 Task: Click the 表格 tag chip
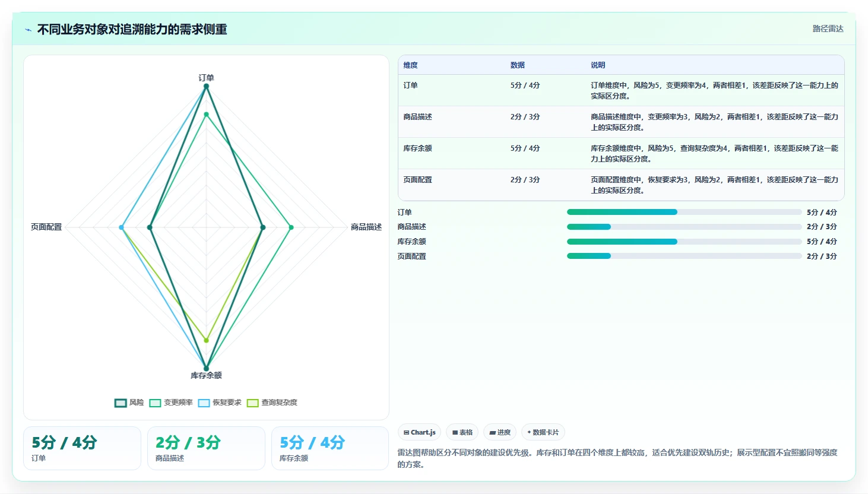pyautogui.click(x=462, y=432)
